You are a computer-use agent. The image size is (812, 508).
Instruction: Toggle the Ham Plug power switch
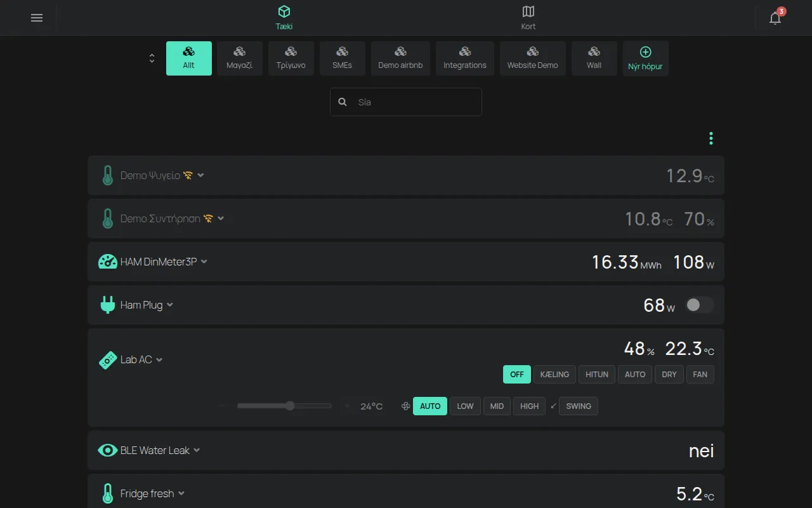(x=699, y=305)
